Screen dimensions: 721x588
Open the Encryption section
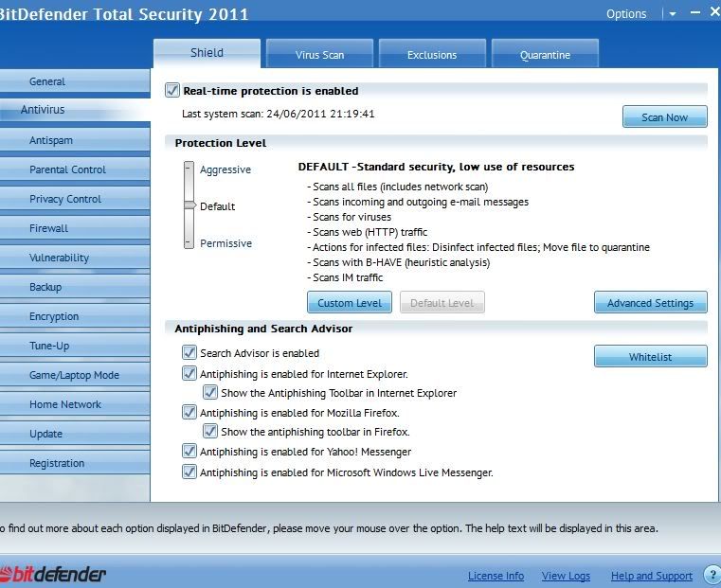click(75, 316)
